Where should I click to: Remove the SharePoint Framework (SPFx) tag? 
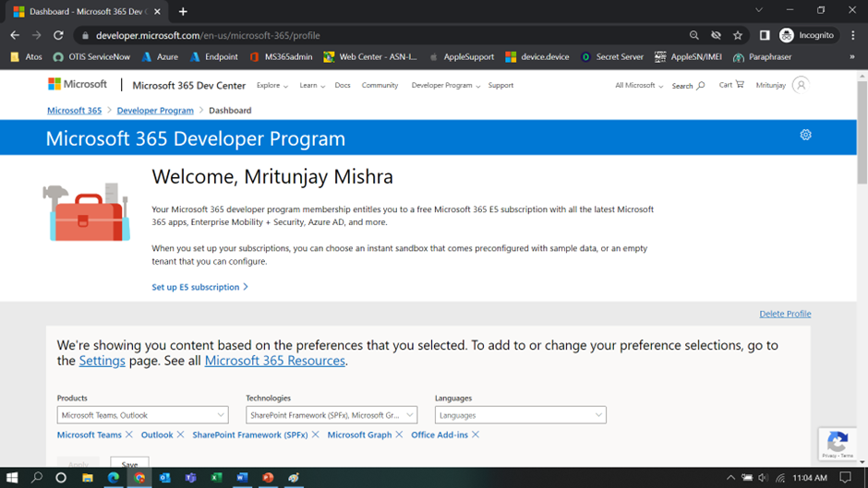(316, 434)
